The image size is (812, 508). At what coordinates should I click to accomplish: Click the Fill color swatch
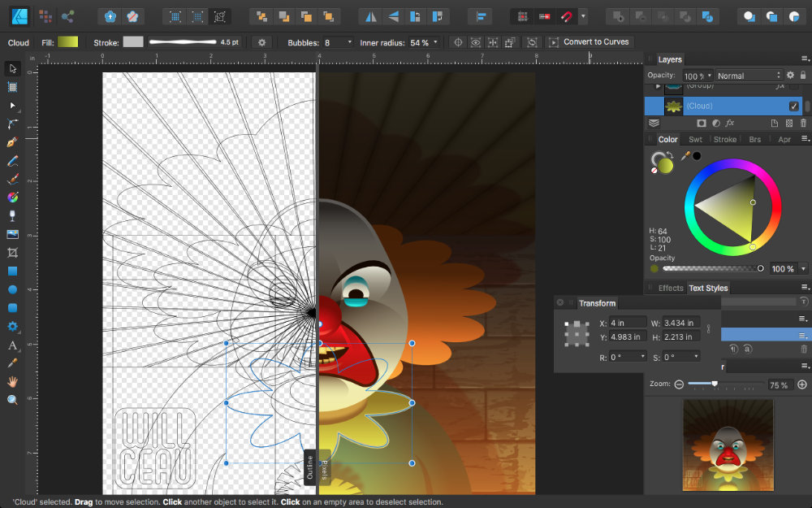pyautogui.click(x=67, y=42)
